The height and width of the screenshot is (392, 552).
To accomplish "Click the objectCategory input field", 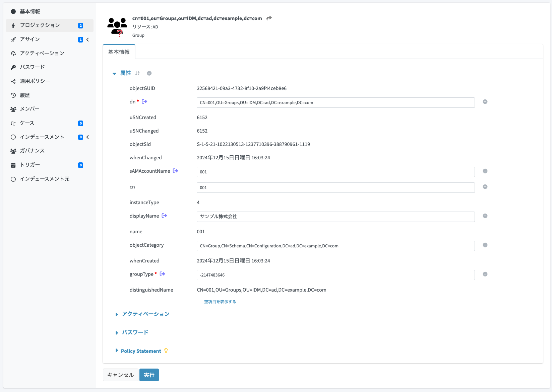I will tap(335, 246).
